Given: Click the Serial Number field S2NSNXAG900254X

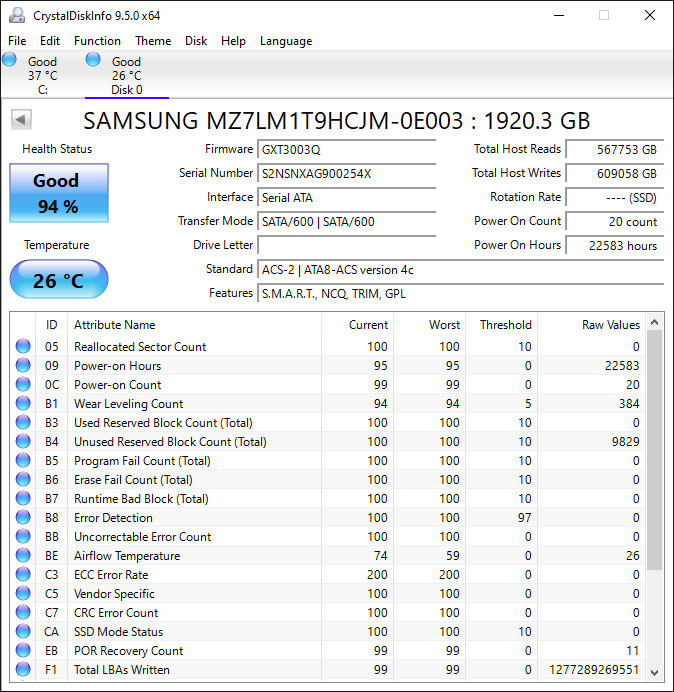Looking at the screenshot, I should point(347,173).
